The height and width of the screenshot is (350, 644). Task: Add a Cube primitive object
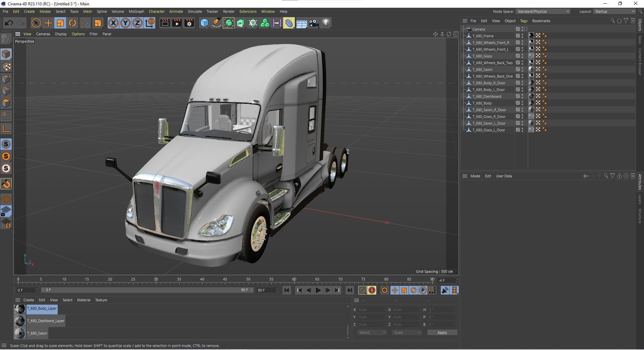click(204, 23)
